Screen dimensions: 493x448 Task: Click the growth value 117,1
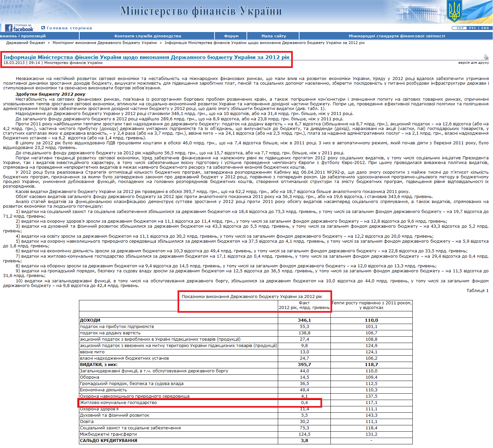coord(371,403)
